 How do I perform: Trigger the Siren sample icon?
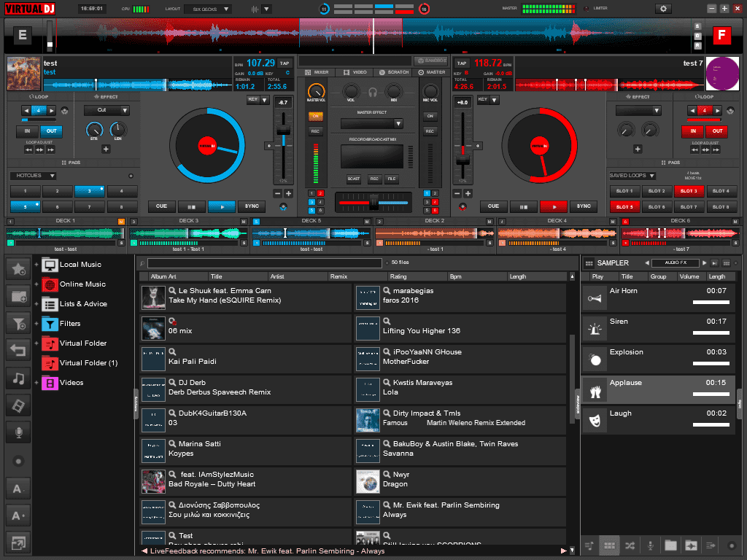click(595, 329)
